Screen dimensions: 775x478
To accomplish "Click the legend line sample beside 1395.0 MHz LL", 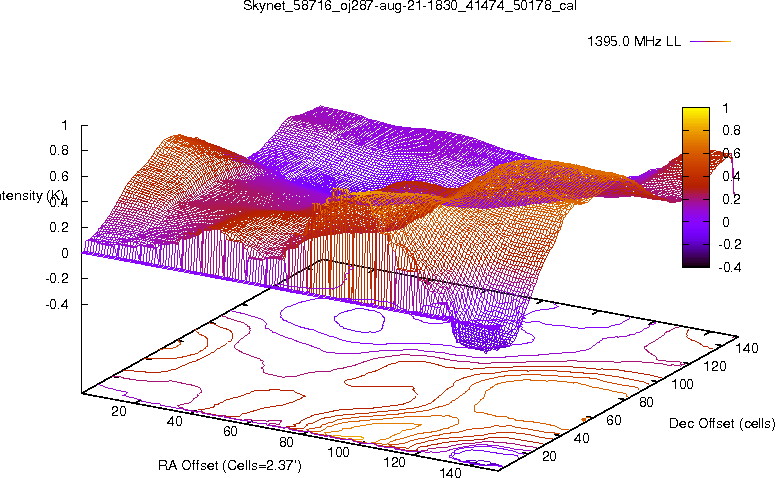I will [x=710, y=42].
